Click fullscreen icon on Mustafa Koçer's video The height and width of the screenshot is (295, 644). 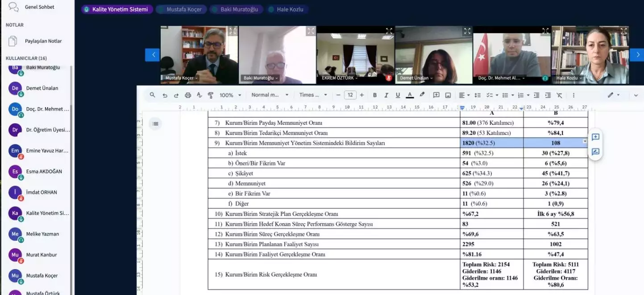coord(233,31)
